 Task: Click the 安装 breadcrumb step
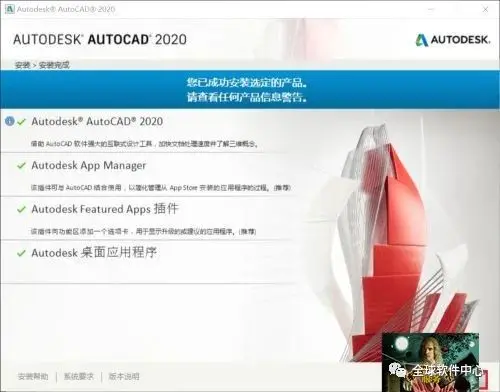pos(22,65)
